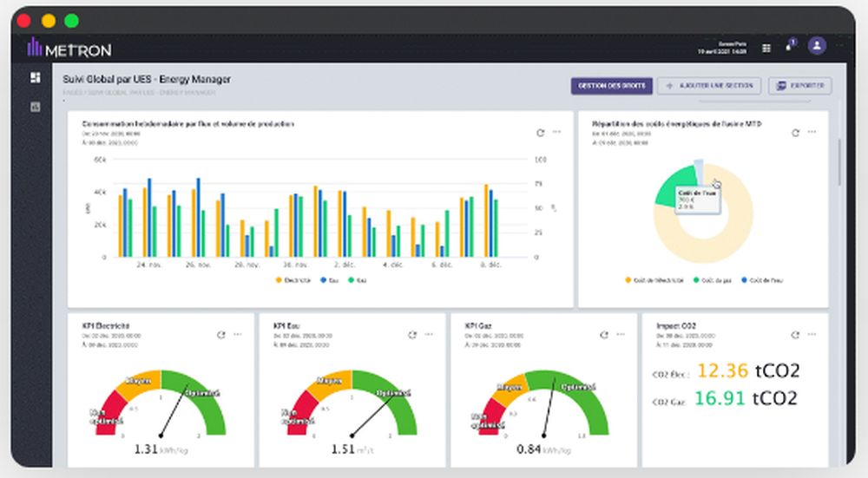Click the page title Suivi Global par UES

click(147, 79)
